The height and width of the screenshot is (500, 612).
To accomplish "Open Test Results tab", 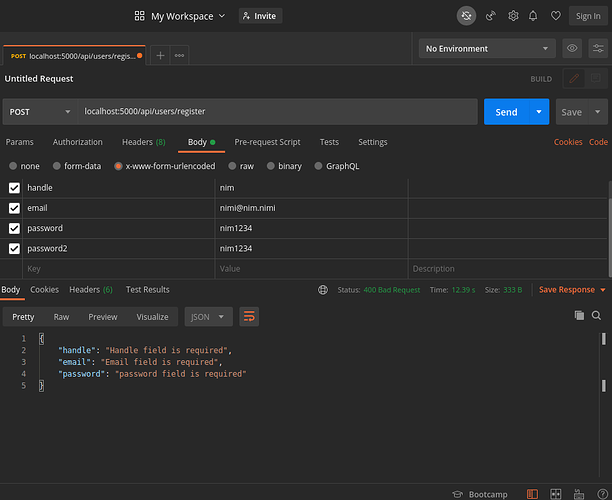I will [x=148, y=290].
